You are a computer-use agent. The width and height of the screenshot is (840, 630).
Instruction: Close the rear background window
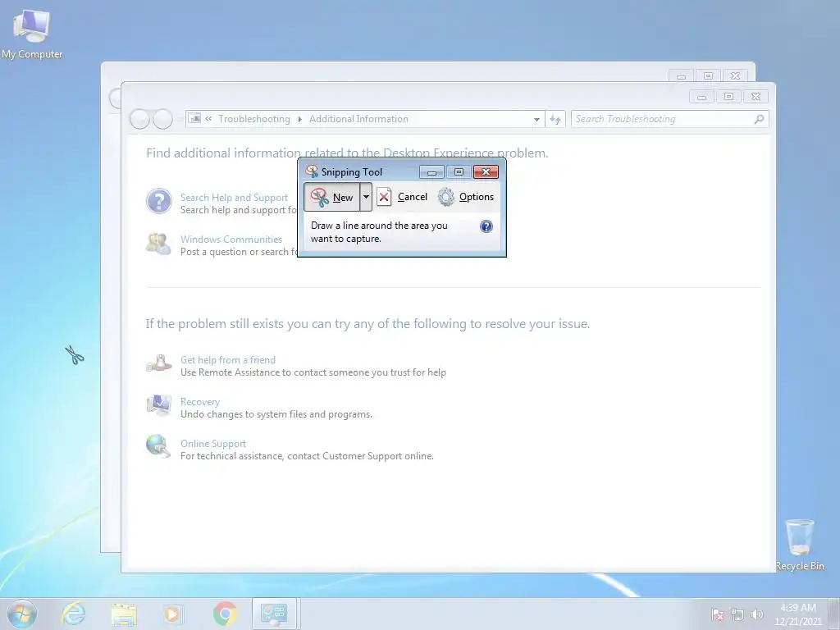coord(736,76)
